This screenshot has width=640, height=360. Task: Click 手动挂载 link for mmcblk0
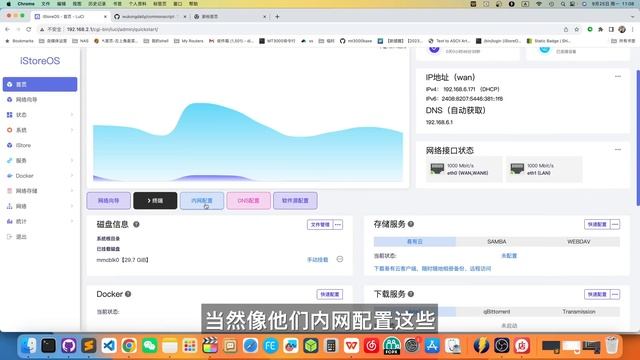coord(318,260)
